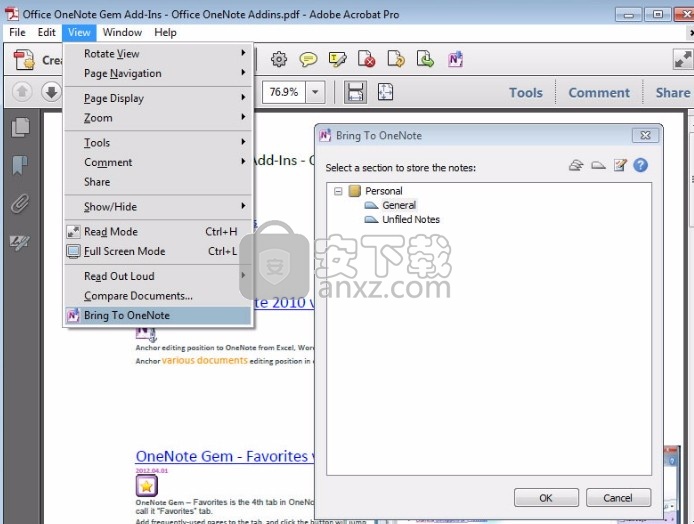Viewport: 694px width, 524px height.
Task: Click the OneNote icon in Acrobat toolbar
Action: tap(455, 59)
